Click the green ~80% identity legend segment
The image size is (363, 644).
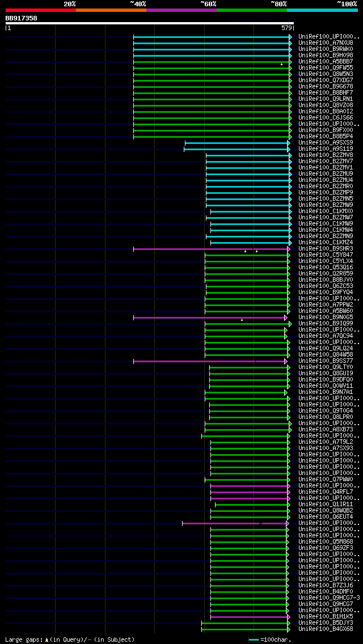(252, 10)
